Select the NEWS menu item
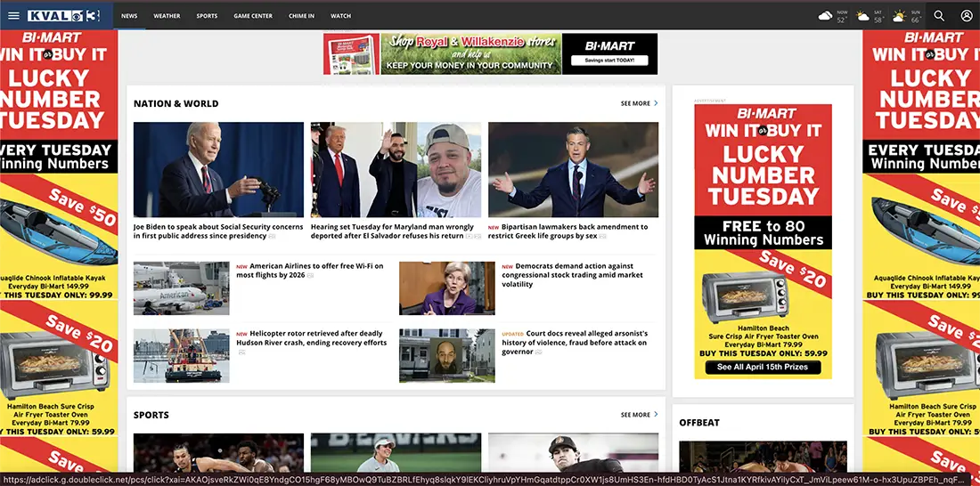Viewport: 980px width, 486px height. (x=129, y=16)
